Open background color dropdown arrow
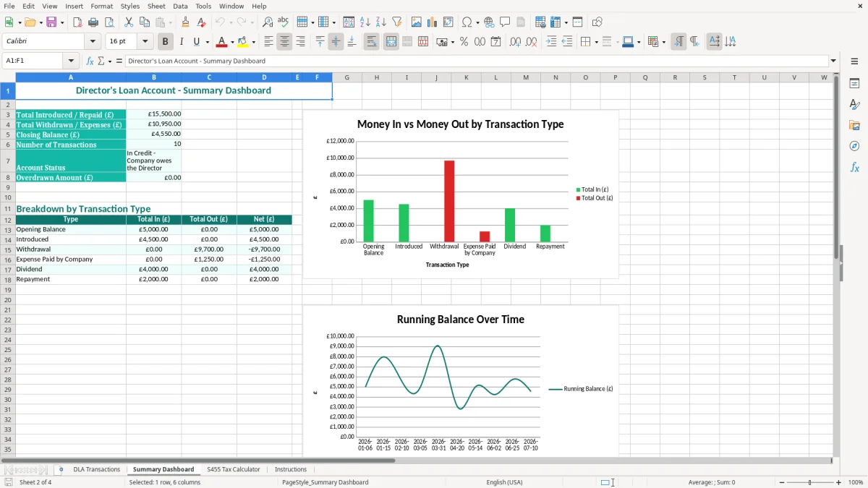Viewport: 868px width, 488px height. (253, 42)
